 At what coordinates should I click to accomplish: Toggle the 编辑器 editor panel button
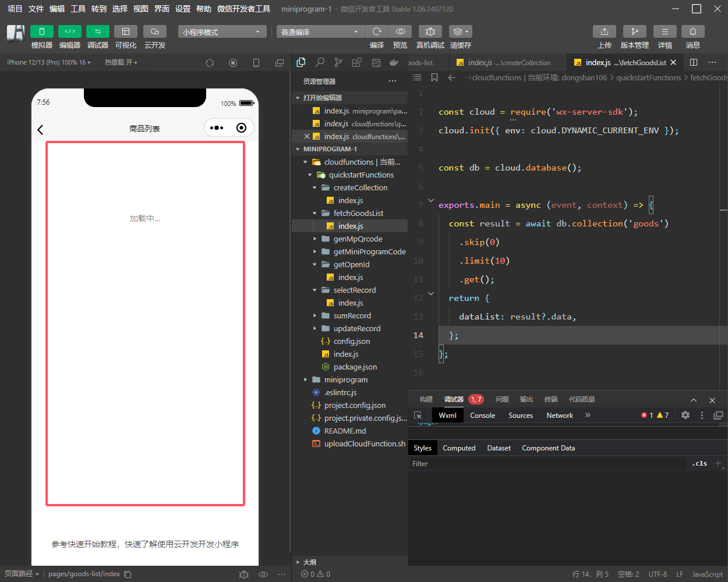70,31
